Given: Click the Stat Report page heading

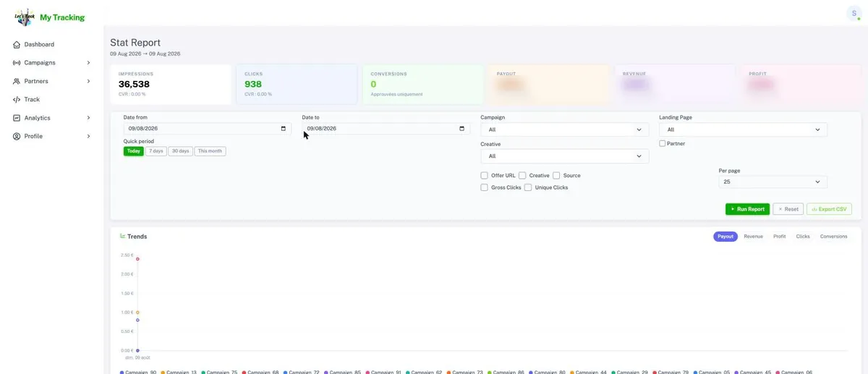Looking at the screenshot, I should point(135,43).
